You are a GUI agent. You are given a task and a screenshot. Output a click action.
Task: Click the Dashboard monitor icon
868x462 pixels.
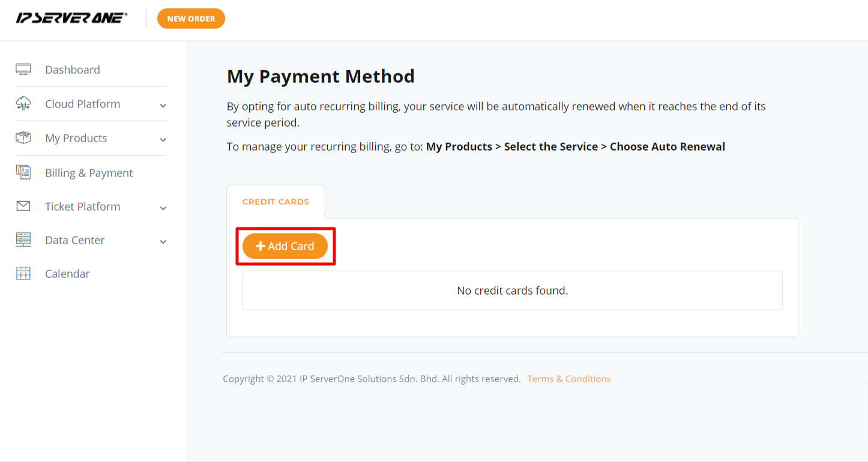click(23, 69)
